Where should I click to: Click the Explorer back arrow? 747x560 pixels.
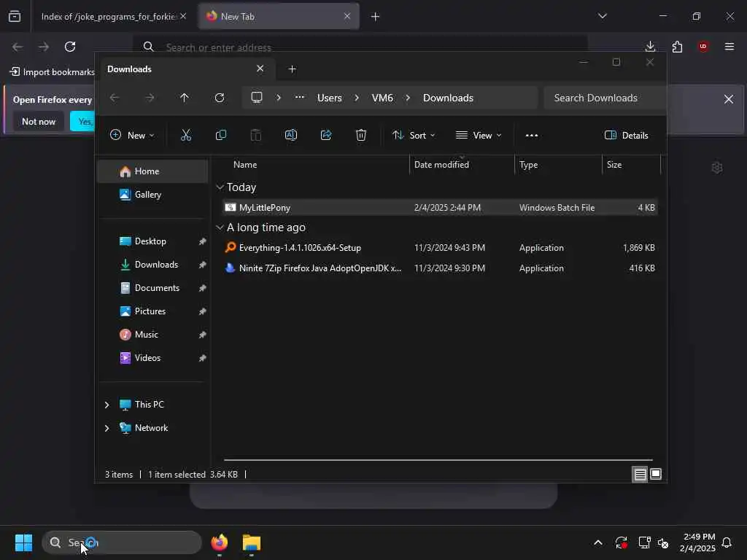(x=115, y=98)
